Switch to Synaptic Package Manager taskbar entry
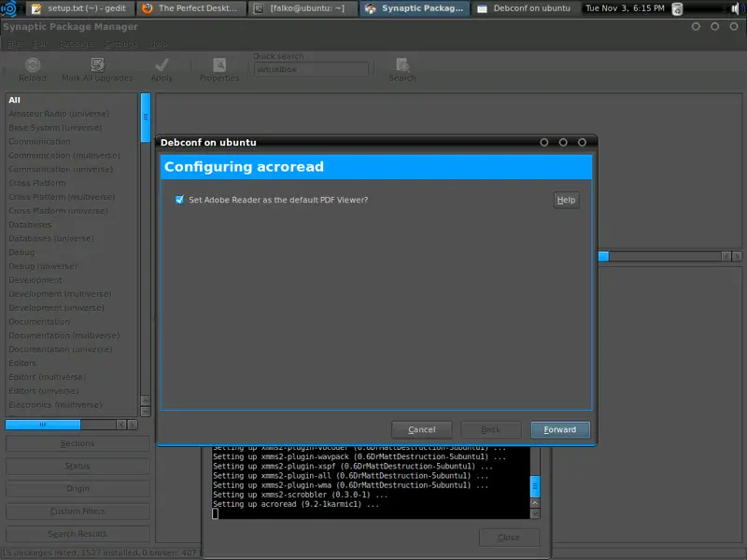The width and height of the screenshot is (747, 560). tap(415, 8)
